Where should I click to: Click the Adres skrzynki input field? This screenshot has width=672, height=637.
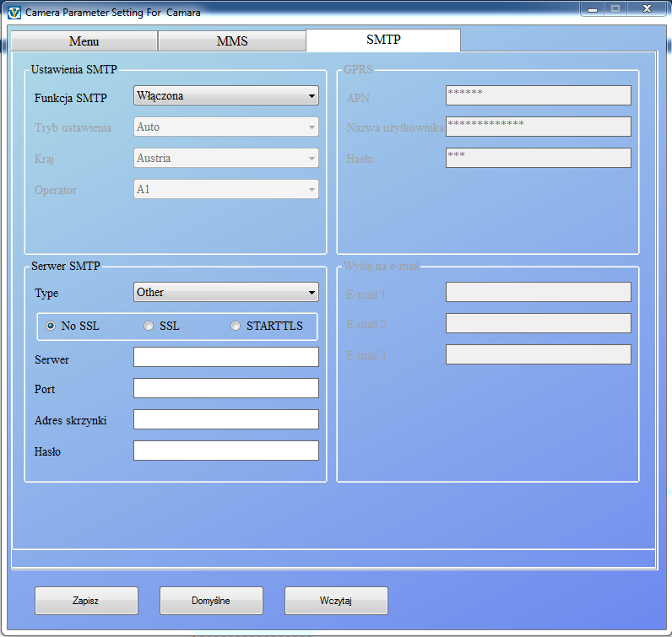[226, 419]
